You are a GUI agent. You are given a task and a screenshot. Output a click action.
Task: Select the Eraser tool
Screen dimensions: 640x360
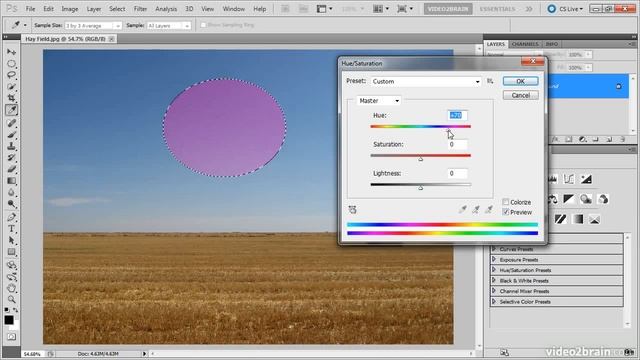(x=11, y=169)
